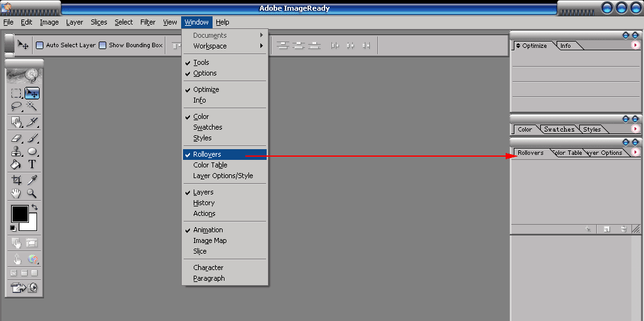This screenshot has width=644, height=321.
Task: Click the black foreground color swatch
Action: tap(19, 213)
